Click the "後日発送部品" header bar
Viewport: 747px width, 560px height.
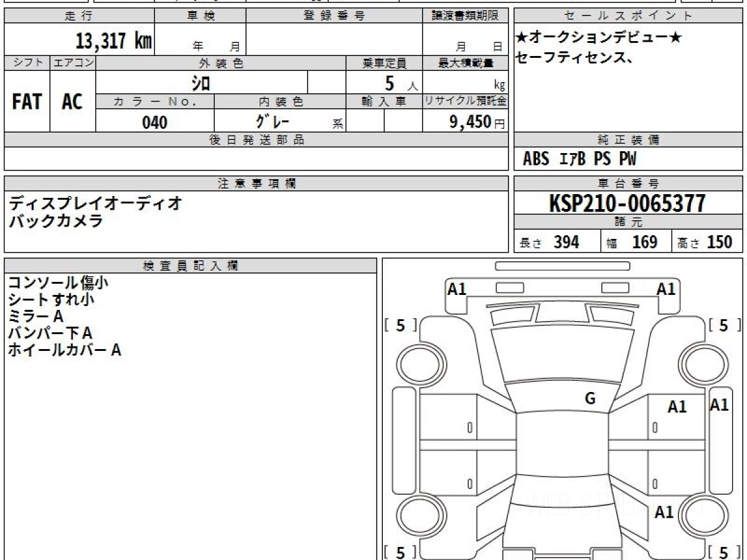(256, 140)
